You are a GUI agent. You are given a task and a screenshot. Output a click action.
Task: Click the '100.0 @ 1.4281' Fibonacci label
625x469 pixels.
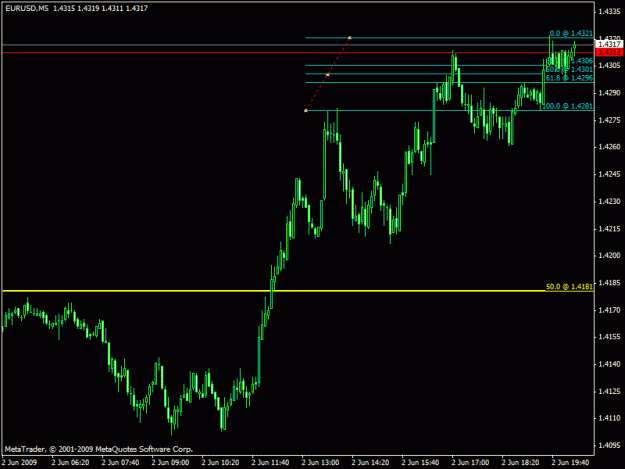coord(567,106)
